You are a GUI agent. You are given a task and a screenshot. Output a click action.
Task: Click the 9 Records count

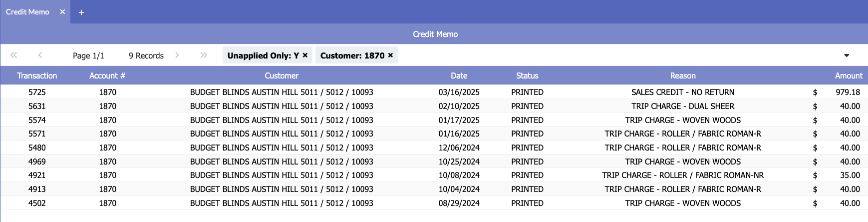pyautogui.click(x=146, y=55)
